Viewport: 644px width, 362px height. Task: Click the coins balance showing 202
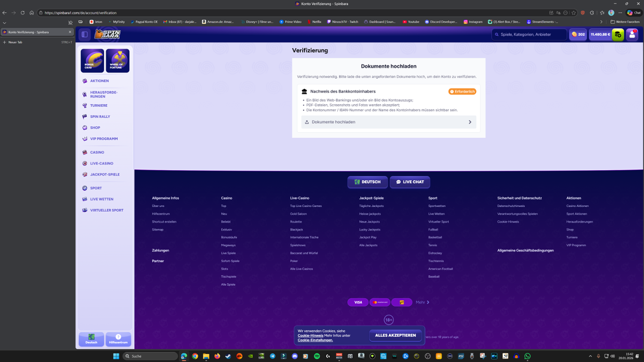tap(578, 34)
